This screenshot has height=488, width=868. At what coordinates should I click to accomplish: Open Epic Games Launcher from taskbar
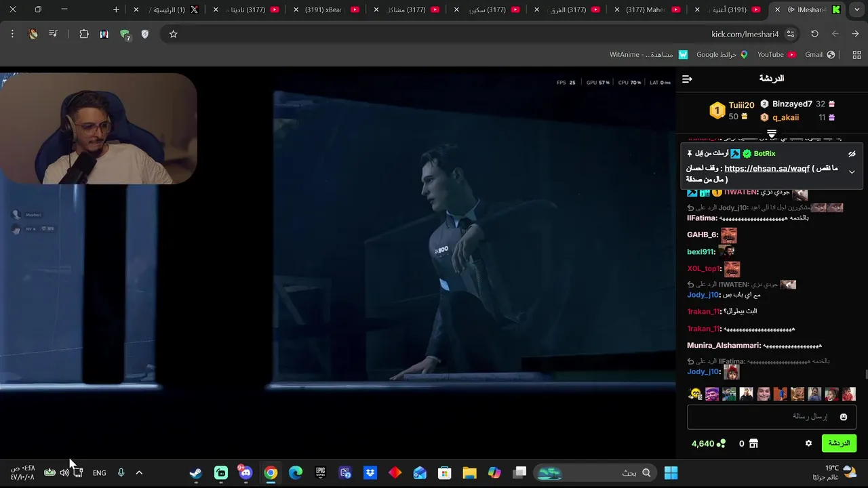320,472
